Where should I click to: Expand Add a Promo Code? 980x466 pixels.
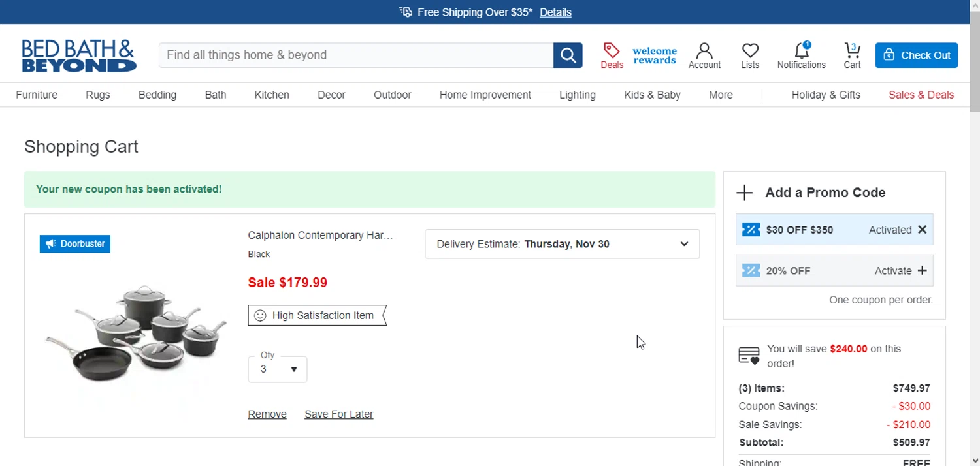coord(811,193)
